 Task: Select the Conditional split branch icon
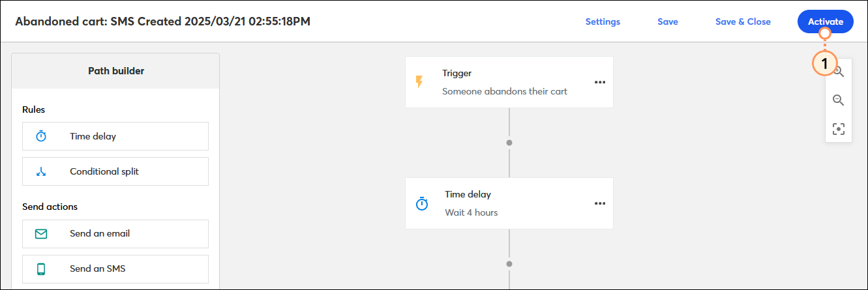41,171
